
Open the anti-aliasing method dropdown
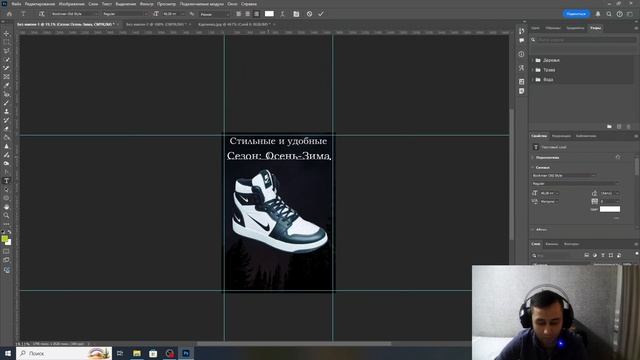click(x=215, y=14)
